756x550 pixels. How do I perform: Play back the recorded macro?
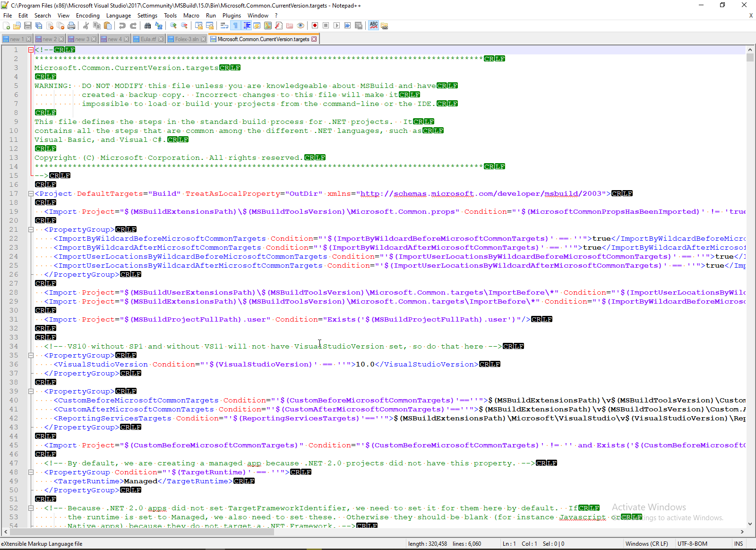click(x=337, y=26)
